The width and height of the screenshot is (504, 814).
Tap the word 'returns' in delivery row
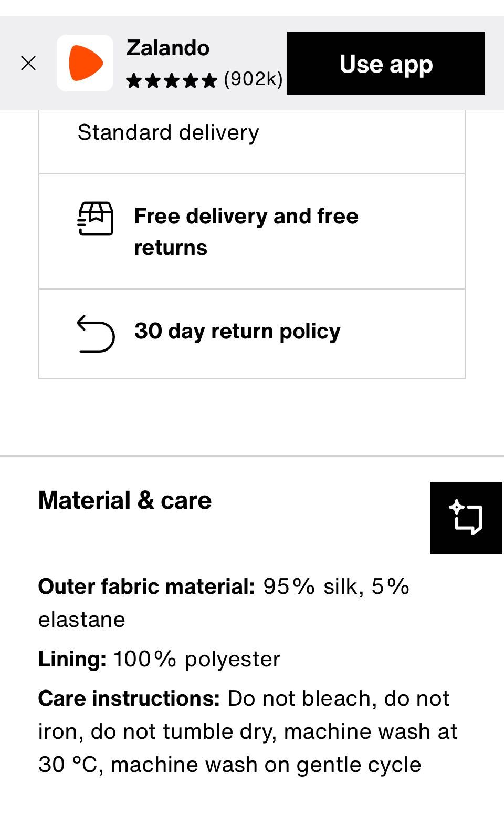[171, 248]
